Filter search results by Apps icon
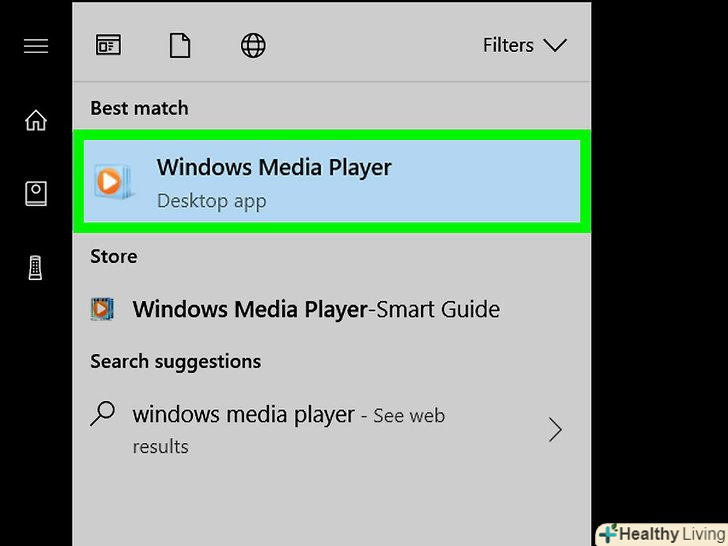Viewport: 728px width, 546px height. click(108, 46)
